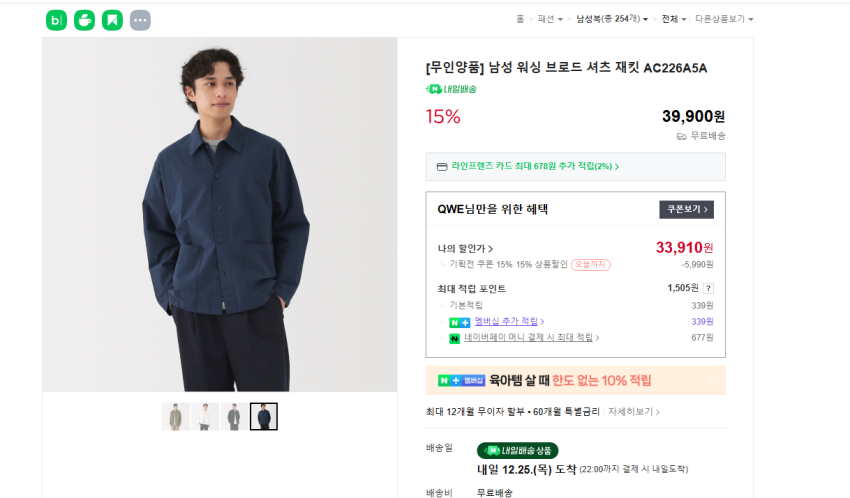Click 자세히보기 for interest-free installments
The height and width of the screenshot is (498, 850).
634,411
